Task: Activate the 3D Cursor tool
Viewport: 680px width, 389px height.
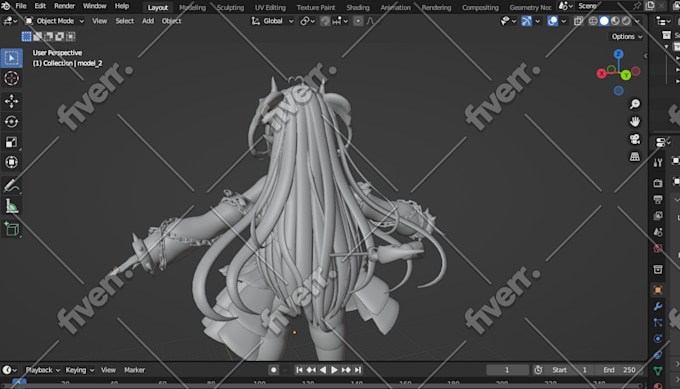Action: click(x=12, y=78)
